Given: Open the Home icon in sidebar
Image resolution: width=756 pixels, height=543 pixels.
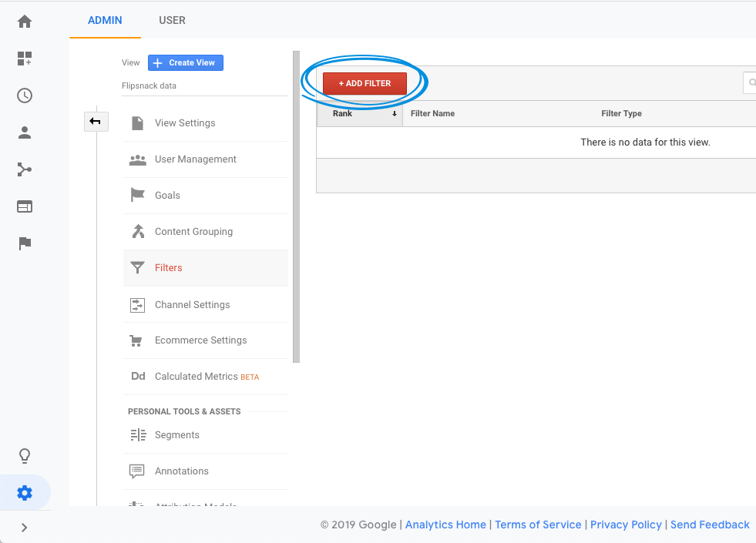Looking at the screenshot, I should pyautogui.click(x=25, y=22).
